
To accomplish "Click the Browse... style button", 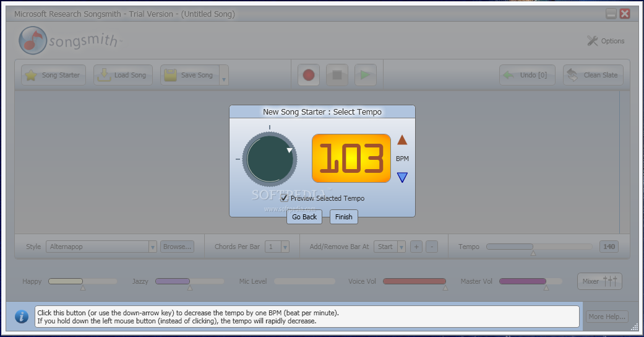I will [177, 247].
